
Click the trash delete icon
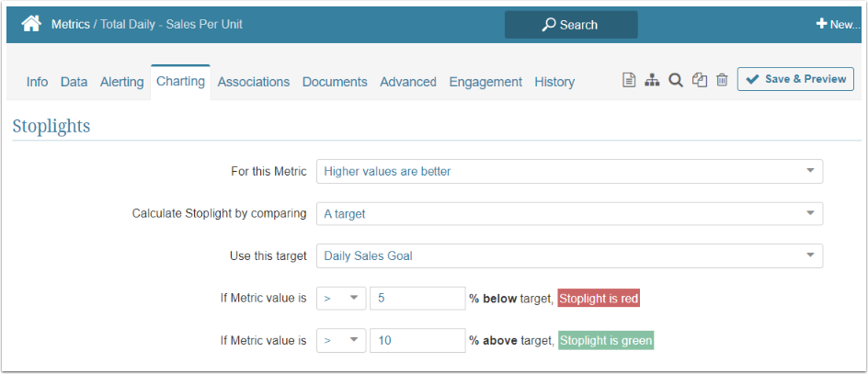[722, 81]
